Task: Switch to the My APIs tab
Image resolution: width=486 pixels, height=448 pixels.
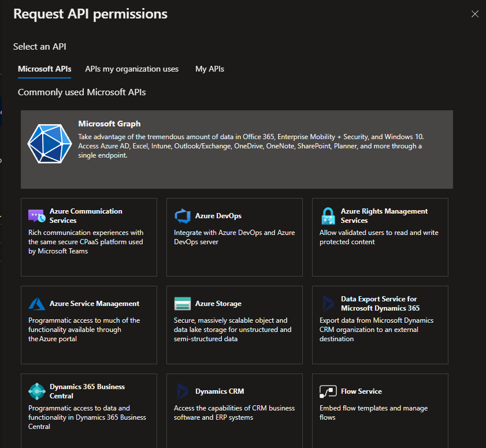Action: [210, 69]
